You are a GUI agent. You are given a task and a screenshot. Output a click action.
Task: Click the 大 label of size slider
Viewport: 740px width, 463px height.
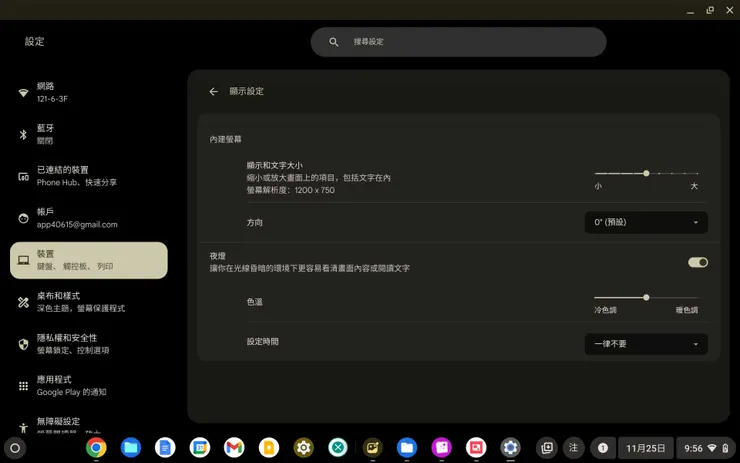pos(694,186)
